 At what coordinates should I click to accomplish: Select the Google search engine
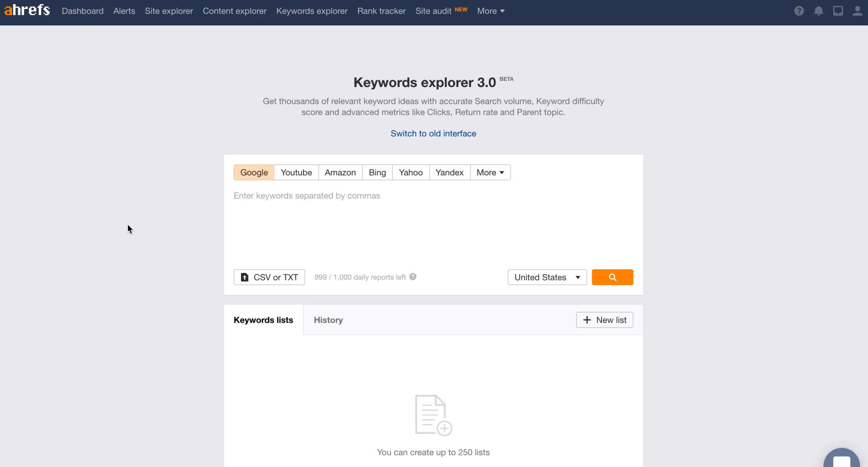[254, 172]
